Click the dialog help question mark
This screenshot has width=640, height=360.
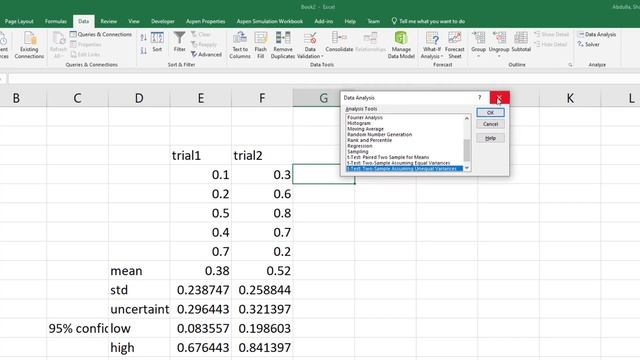[x=480, y=97]
